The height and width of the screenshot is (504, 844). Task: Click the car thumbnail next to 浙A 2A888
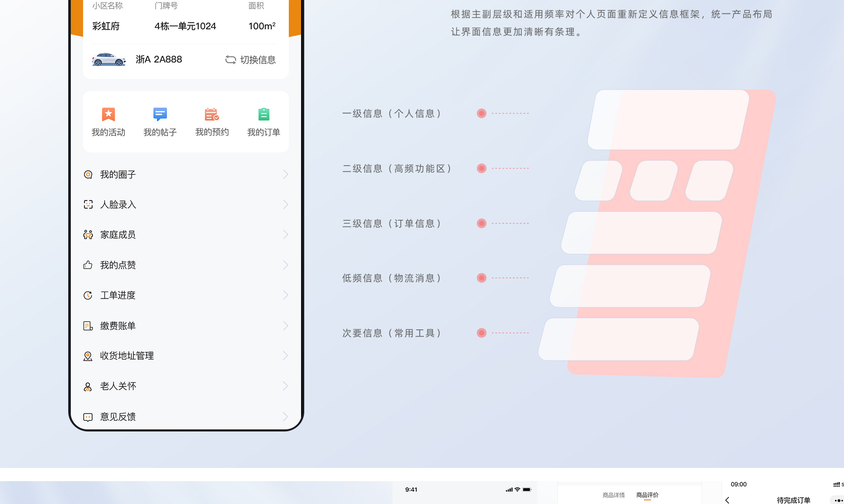point(109,59)
